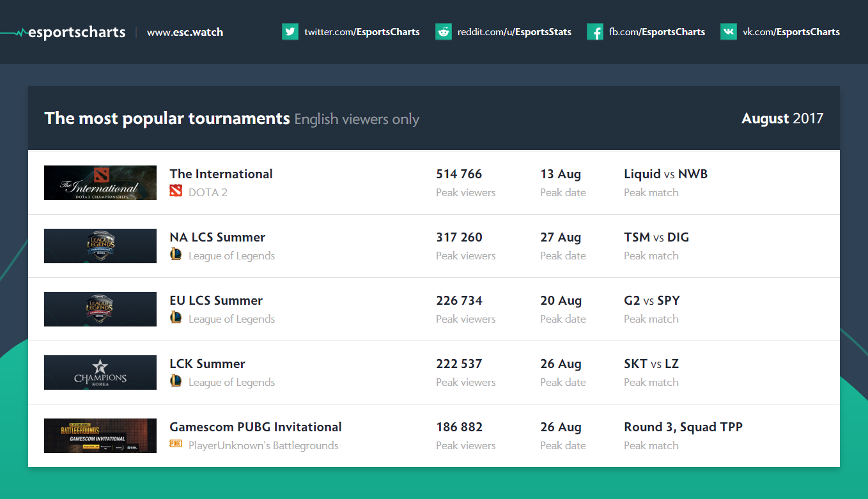
Task: Click the LCK Summer title
Action: click(x=207, y=364)
